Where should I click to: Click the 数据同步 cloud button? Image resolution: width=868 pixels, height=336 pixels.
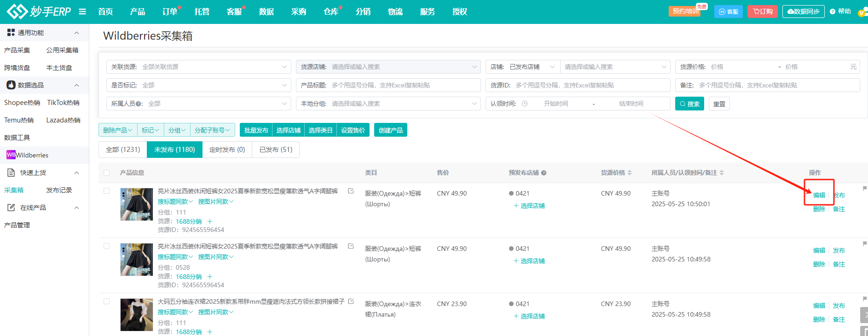[x=804, y=12]
